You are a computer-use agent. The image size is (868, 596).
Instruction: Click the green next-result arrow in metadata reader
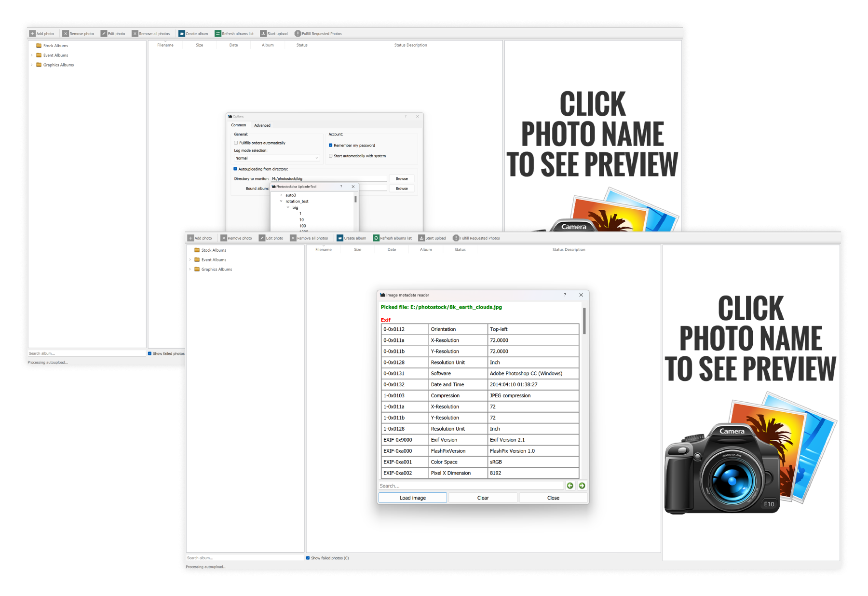(x=582, y=486)
